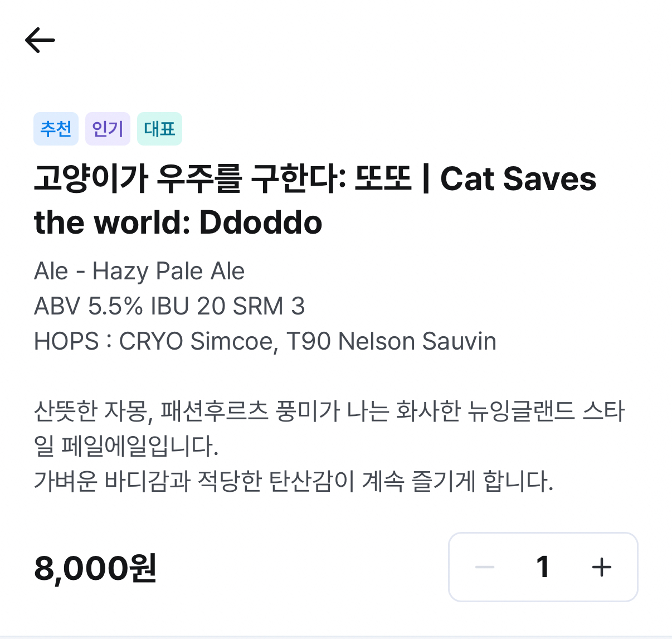Click the SRM 3 value
The width and height of the screenshot is (672, 639).
point(269,306)
